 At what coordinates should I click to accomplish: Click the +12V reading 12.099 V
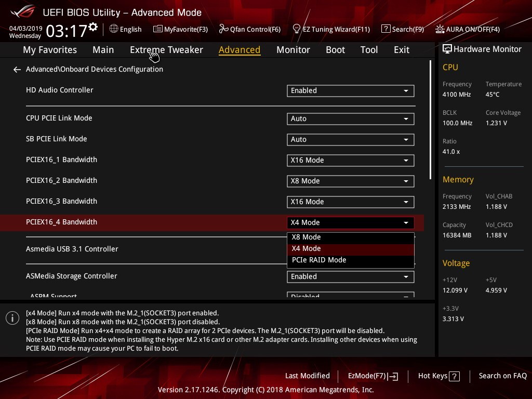tap(455, 290)
